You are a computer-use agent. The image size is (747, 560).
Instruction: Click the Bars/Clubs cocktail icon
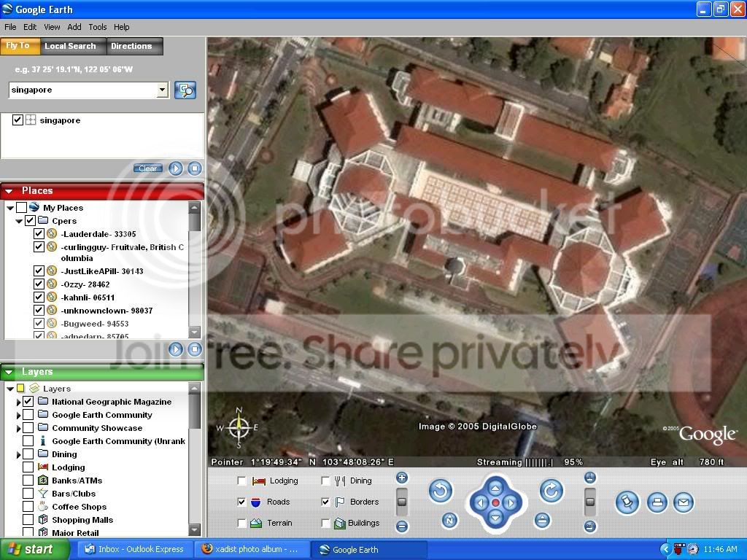pyautogui.click(x=43, y=494)
